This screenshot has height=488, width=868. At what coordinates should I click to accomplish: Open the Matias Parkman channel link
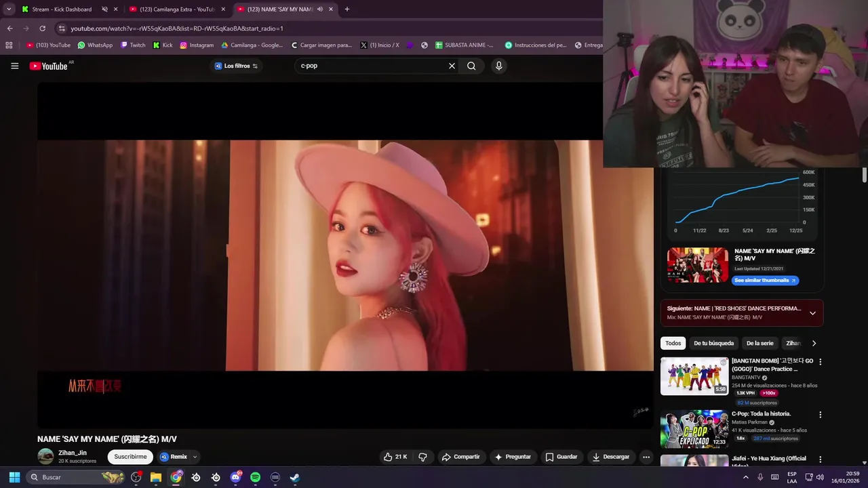pyautogui.click(x=750, y=422)
